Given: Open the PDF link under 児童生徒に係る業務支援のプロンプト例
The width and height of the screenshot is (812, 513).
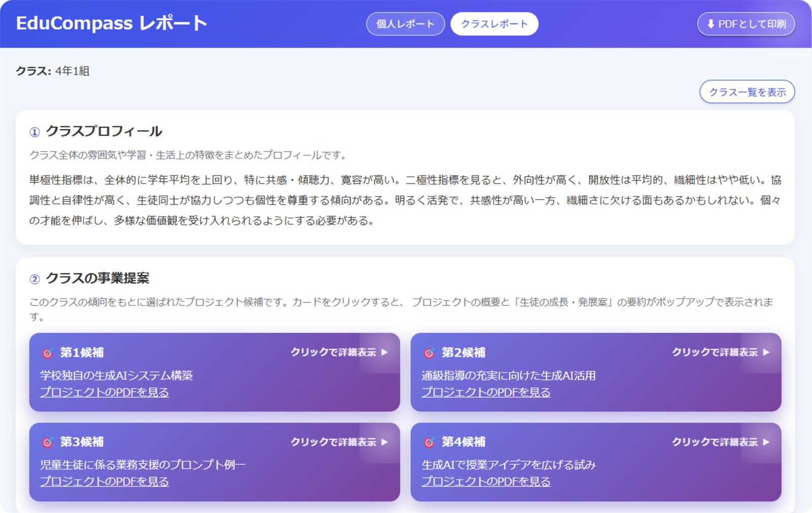Looking at the screenshot, I should [105, 482].
